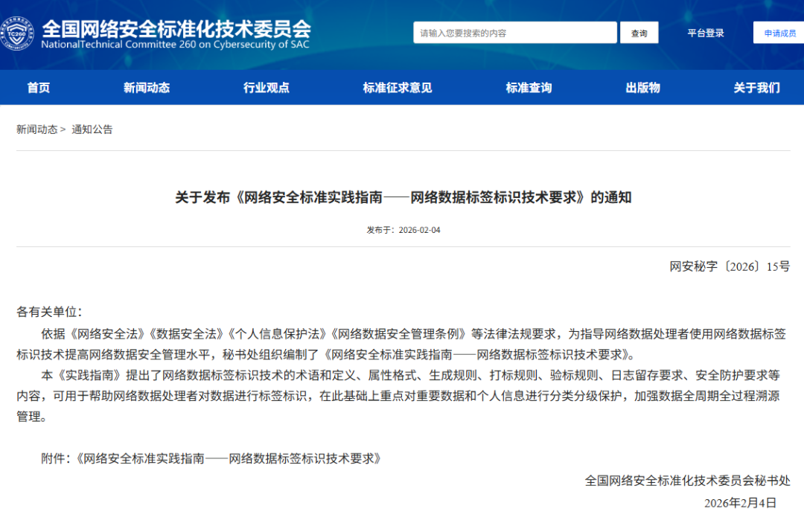This screenshot has width=804, height=532.
Task: Click the document number 网安秘字〔2026〕15号
Action: (x=730, y=266)
